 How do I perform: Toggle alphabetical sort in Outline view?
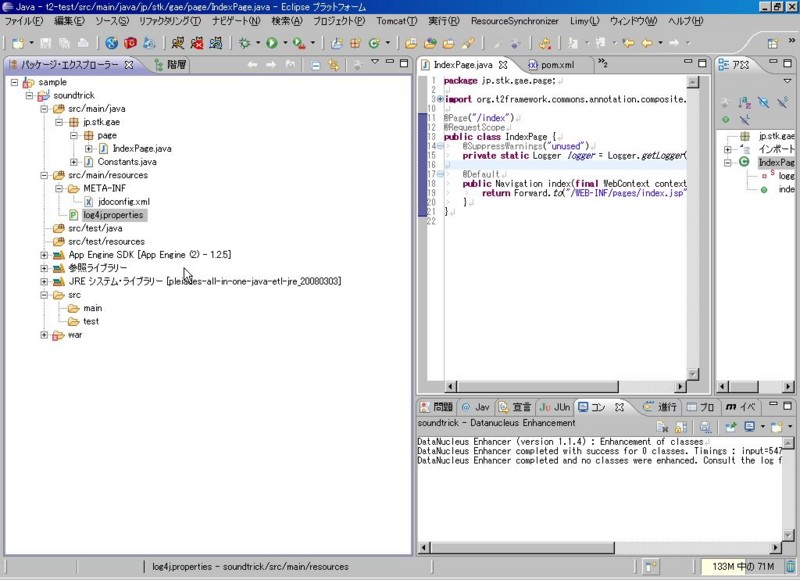(x=744, y=103)
